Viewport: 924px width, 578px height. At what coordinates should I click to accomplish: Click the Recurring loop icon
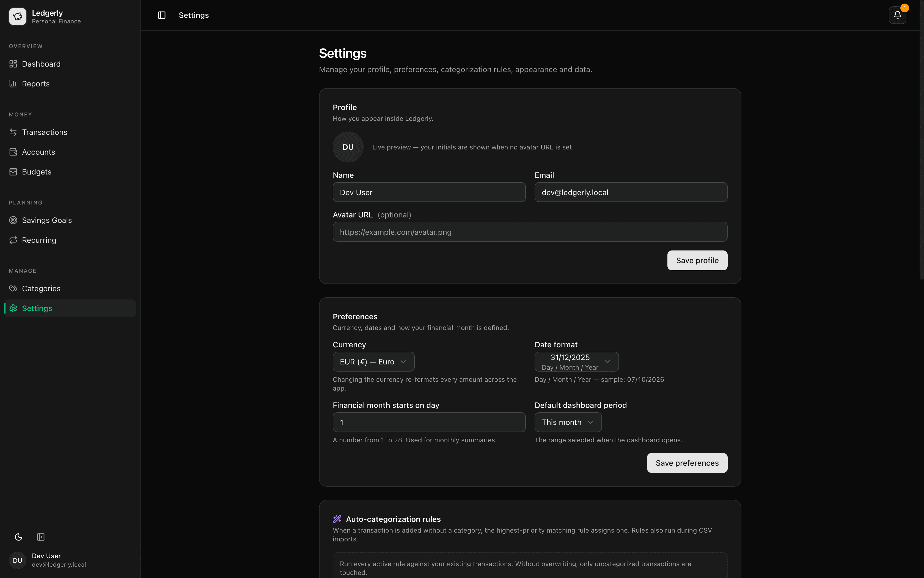coord(13,240)
